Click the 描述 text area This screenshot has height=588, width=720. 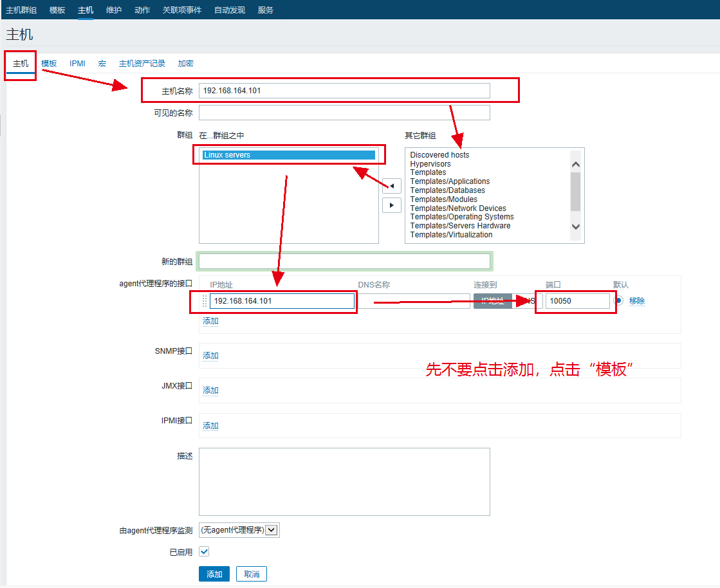344,482
